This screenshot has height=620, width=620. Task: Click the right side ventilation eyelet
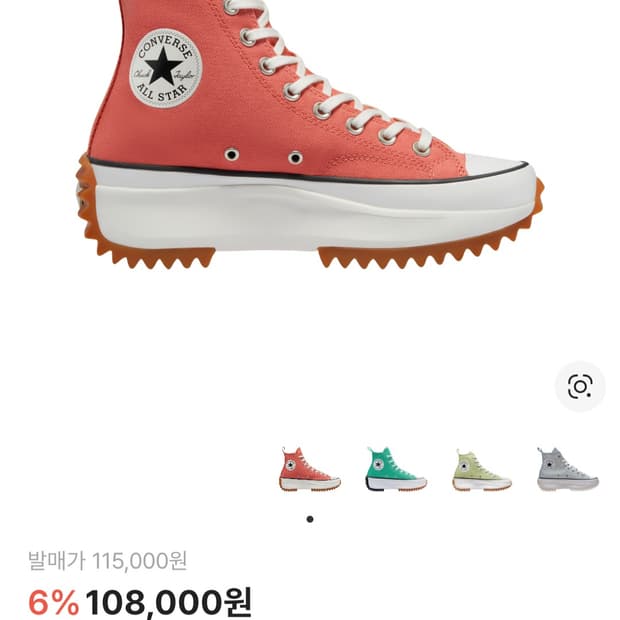(295, 158)
